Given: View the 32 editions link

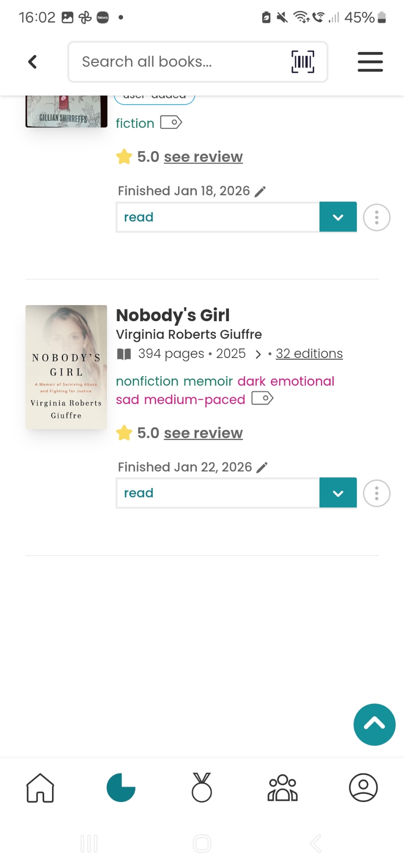Looking at the screenshot, I should [309, 354].
